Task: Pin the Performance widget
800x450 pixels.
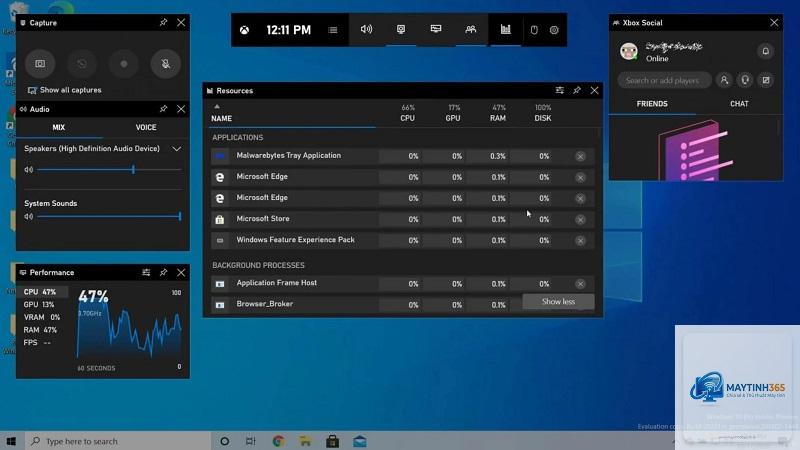Action: point(163,272)
